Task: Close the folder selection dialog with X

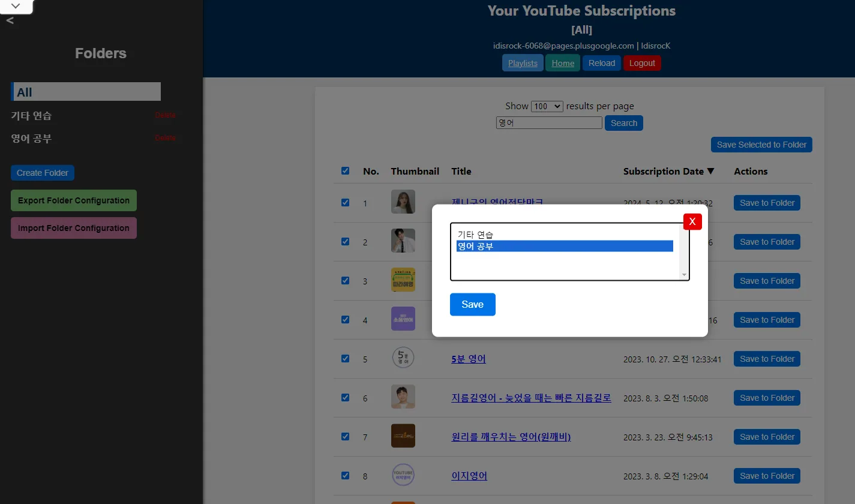Action: (692, 221)
